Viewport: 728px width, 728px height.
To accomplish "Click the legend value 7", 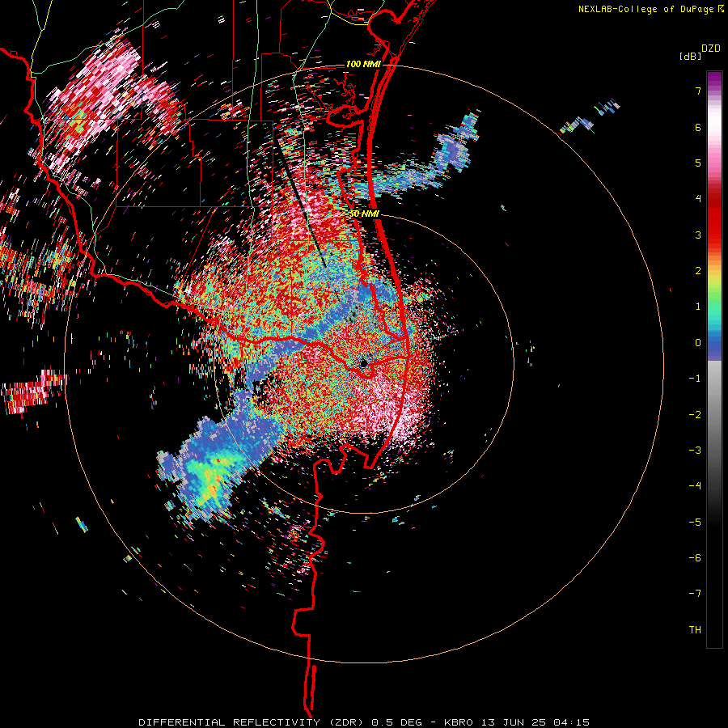I will 698,91.
